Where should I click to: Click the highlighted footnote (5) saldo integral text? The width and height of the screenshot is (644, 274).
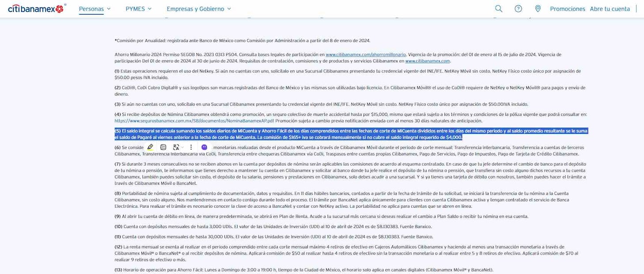tap(351, 134)
